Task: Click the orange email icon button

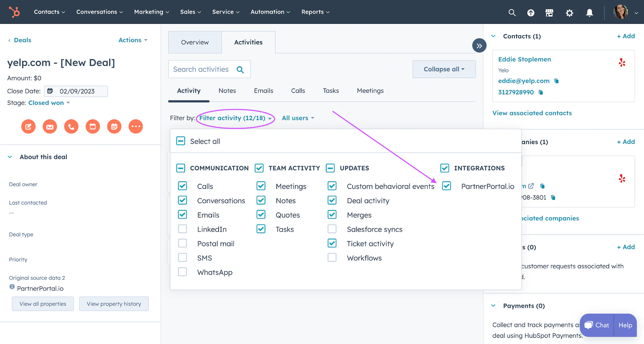Action: [50, 126]
